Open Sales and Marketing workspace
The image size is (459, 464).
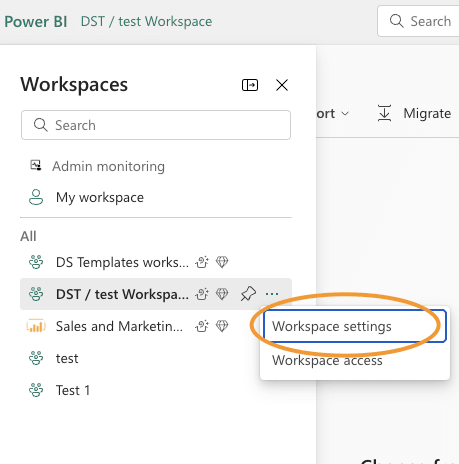pyautogui.click(x=119, y=326)
